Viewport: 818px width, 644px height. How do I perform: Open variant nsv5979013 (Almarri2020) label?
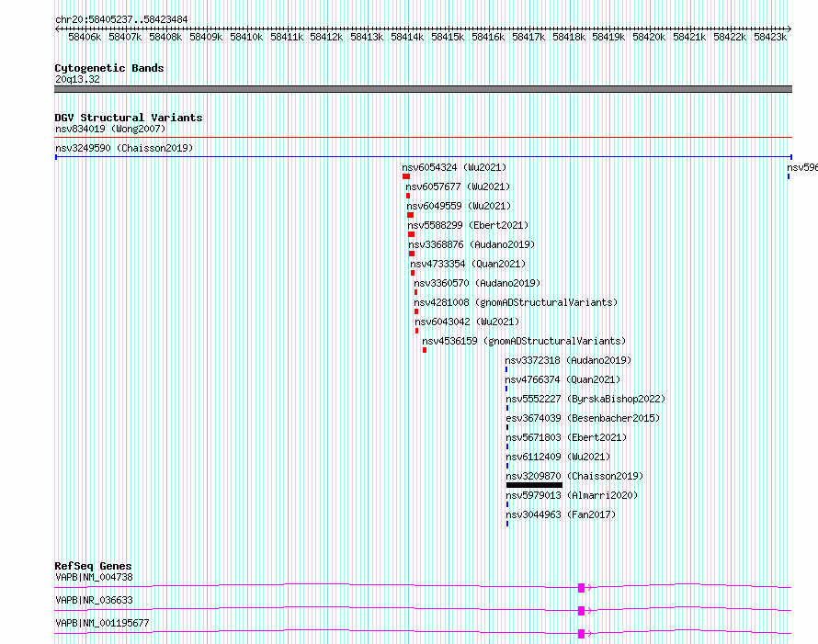tap(572, 495)
